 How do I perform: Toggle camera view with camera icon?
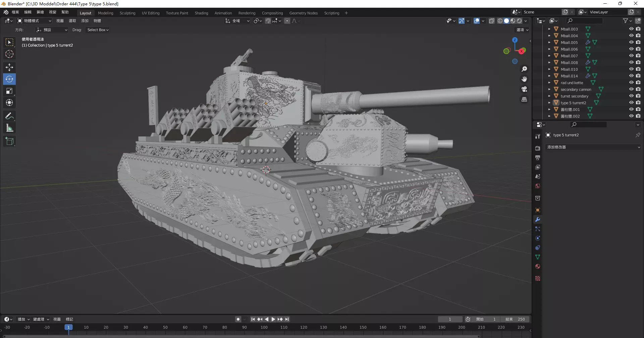pyautogui.click(x=524, y=89)
